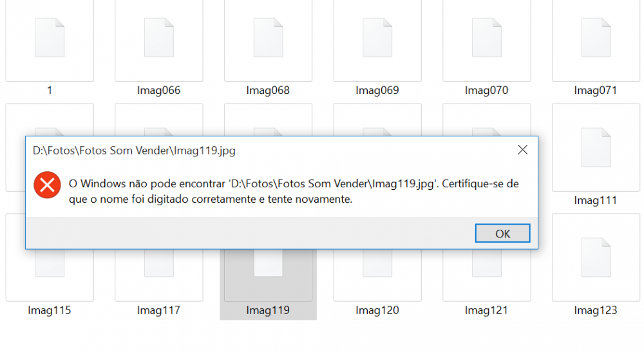Select the Imag117 file label
Viewport: 644px width, 352px height.
[158, 310]
